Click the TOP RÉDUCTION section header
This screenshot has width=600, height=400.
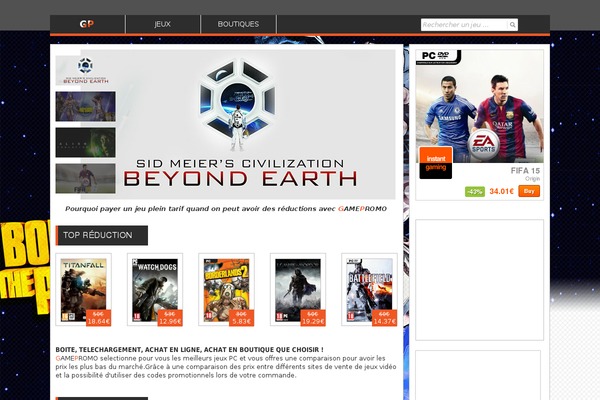pyautogui.click(x=102, y=235)
